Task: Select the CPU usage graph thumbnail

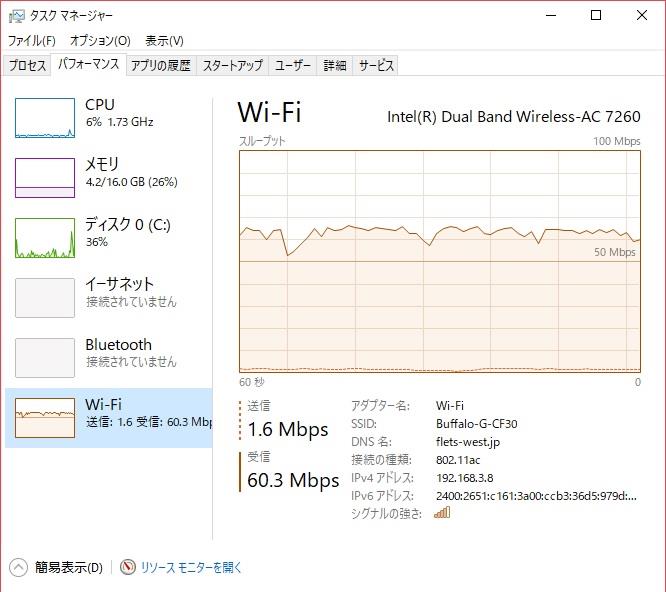Action: click(45, 118)
